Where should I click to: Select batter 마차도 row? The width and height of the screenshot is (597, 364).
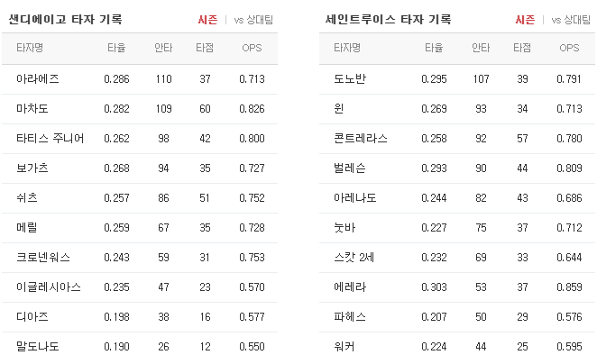140,109
